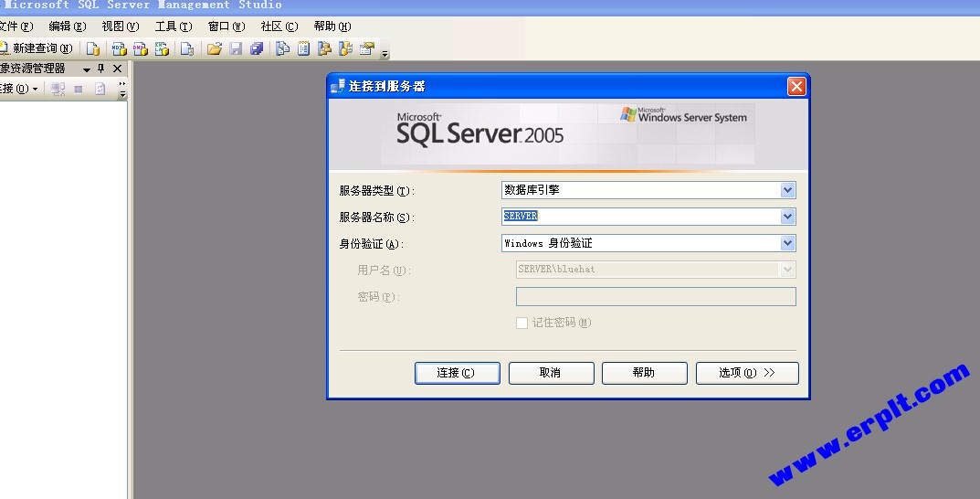This screenshot has height=499, width=980.
Task: Open Object Explorer window position dropdown arrow
Action: (x=87, y=69)
